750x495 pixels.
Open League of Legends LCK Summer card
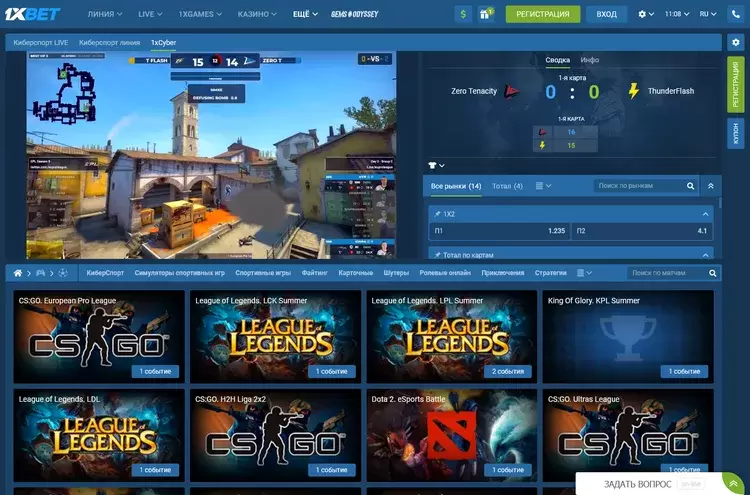pyautogui.click(x=276, y=337)
